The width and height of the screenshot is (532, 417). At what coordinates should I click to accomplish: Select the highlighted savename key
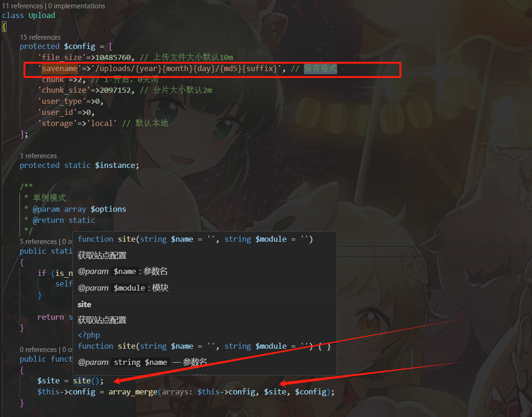click(60, 68)
